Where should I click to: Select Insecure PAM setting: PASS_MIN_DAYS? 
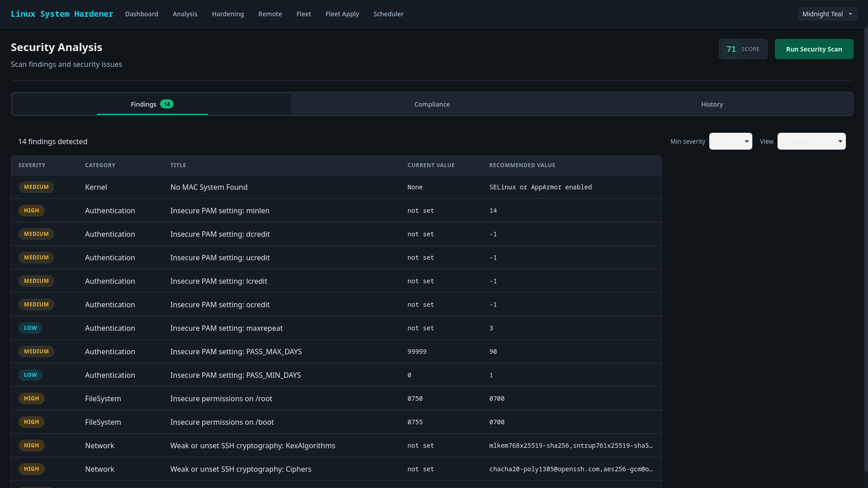tap(336, 375)
